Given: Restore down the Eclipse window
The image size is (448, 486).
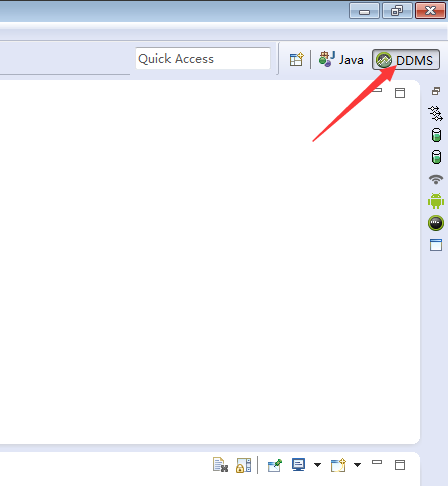Looking at the screenshot, I should coord(397,11).
